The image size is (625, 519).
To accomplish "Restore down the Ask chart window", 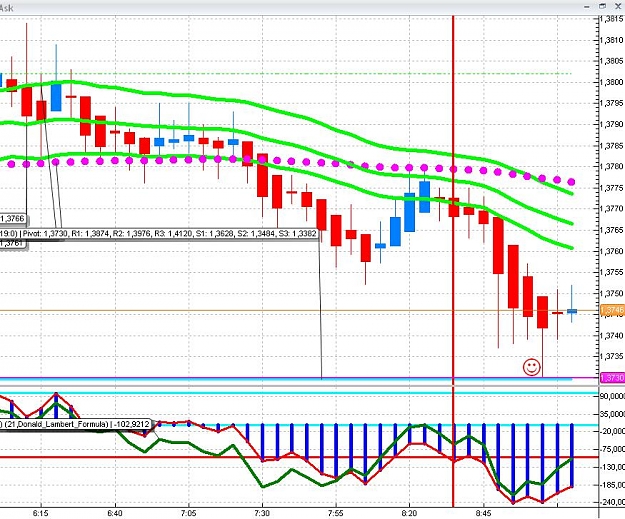I will (602, 6).
